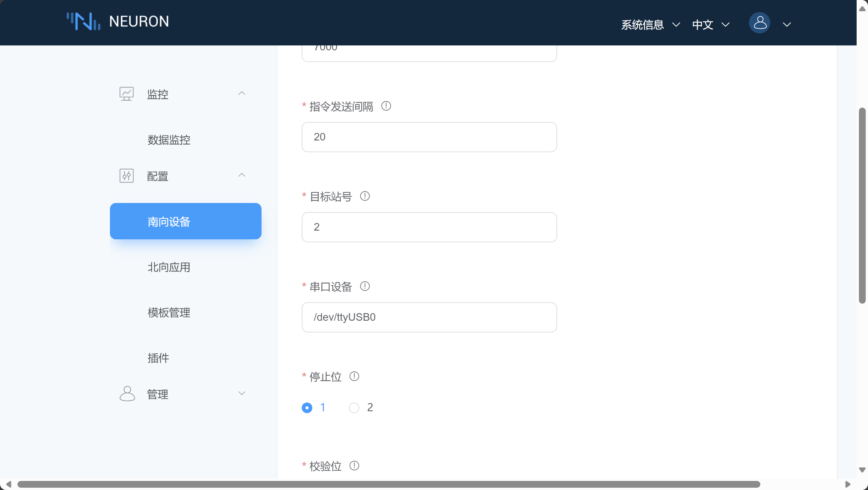
Task: Click info icon next to 停止位
Action: [x=354, y=376]
